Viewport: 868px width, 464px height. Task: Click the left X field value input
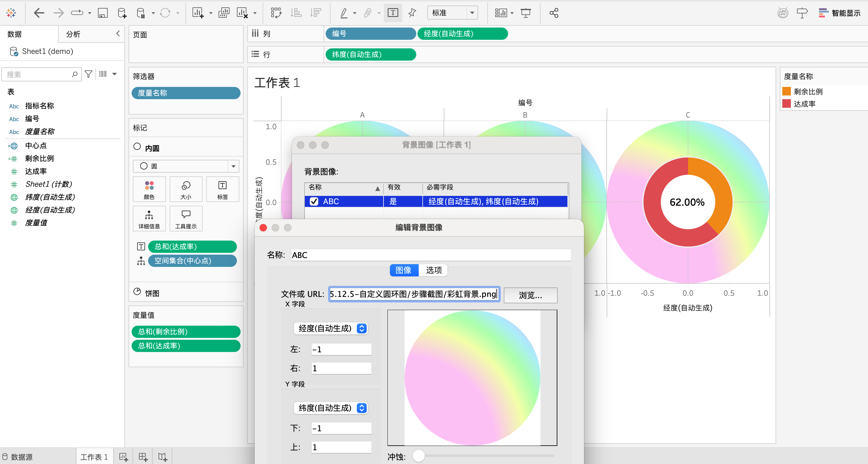341,350
